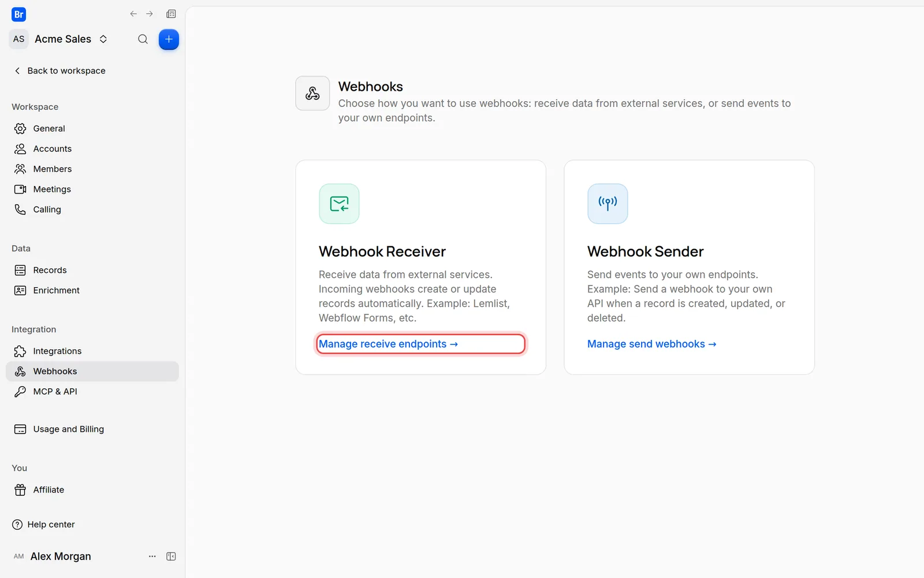Open Usage and Billing
This screenshot has height=578, width=924.
point(92,429)
